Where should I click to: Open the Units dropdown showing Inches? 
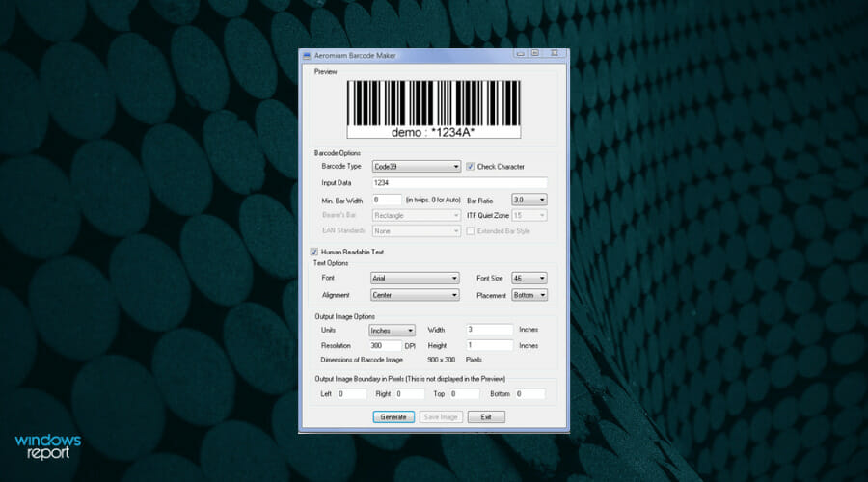point(392,331)
